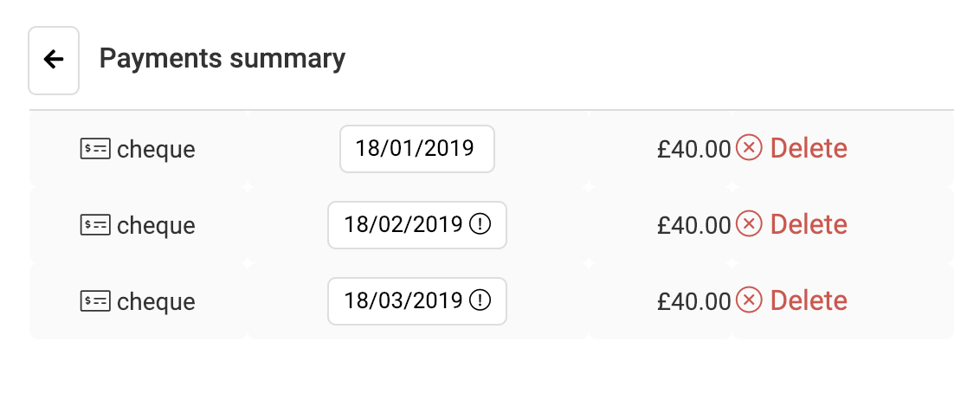980x400 pixels.
Task: Delete the cheque payment dated 18/03/2019
Action: pos(791,301)
